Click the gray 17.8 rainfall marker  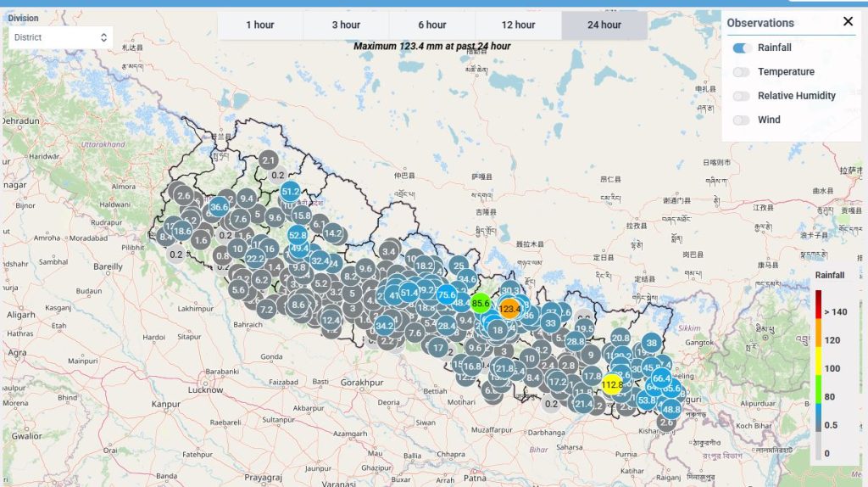point(592,376)
